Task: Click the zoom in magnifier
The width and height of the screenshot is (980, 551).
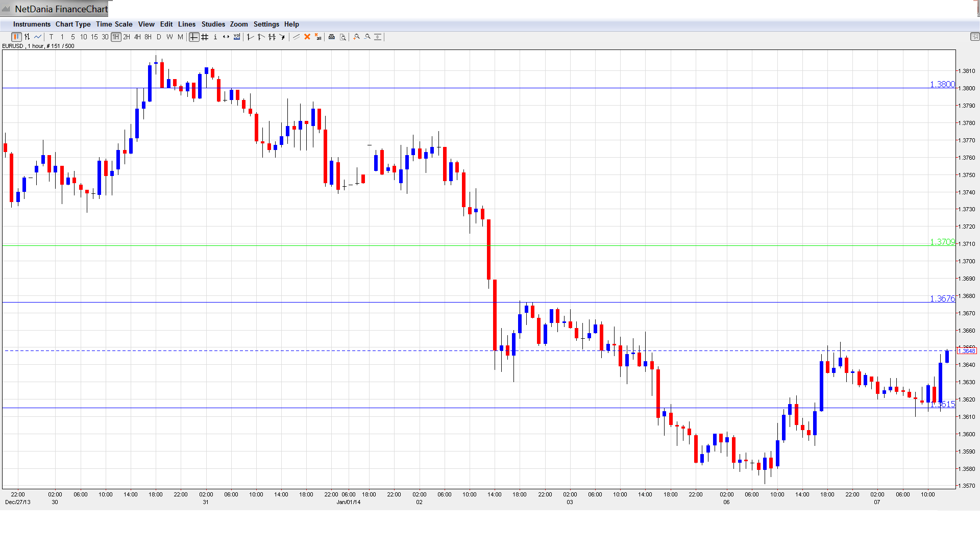Action: (357, 37)
